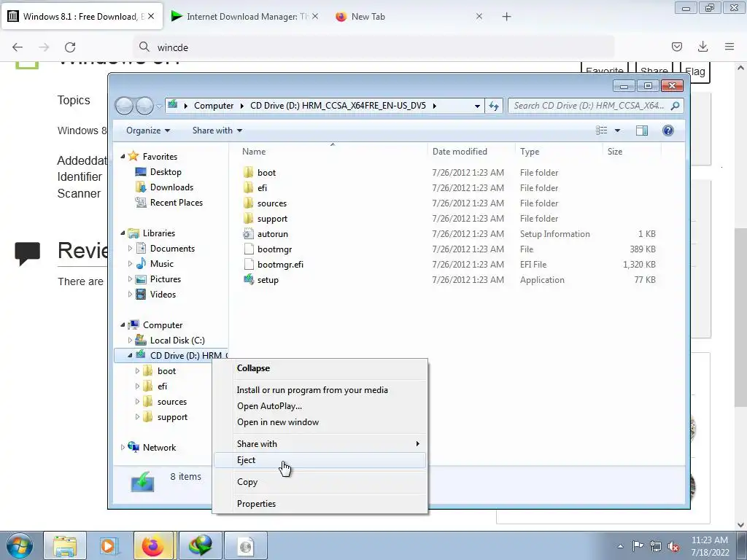
Task: Open Explorer help question mark
Action: (668, 131)
